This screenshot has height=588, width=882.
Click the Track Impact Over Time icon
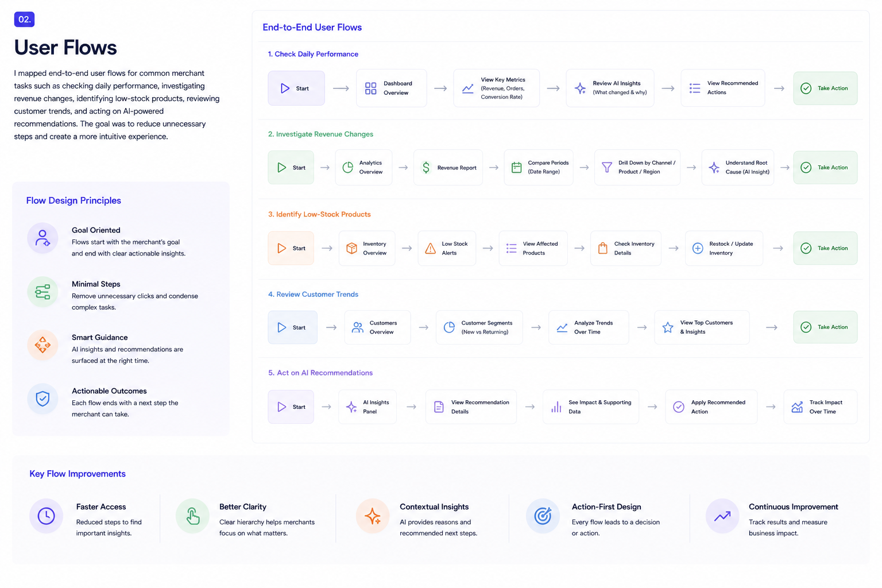click(797, 407)
